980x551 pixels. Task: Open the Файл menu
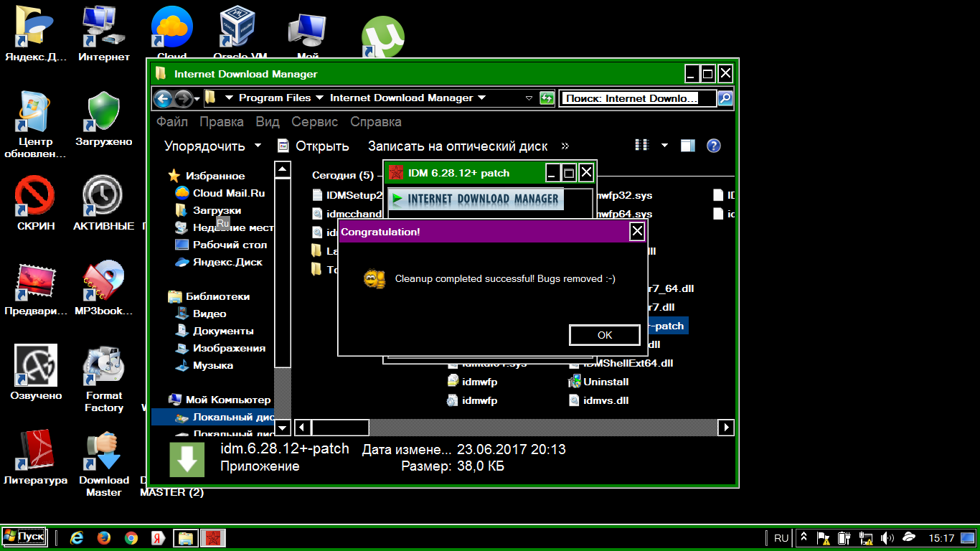pos(172,121)
